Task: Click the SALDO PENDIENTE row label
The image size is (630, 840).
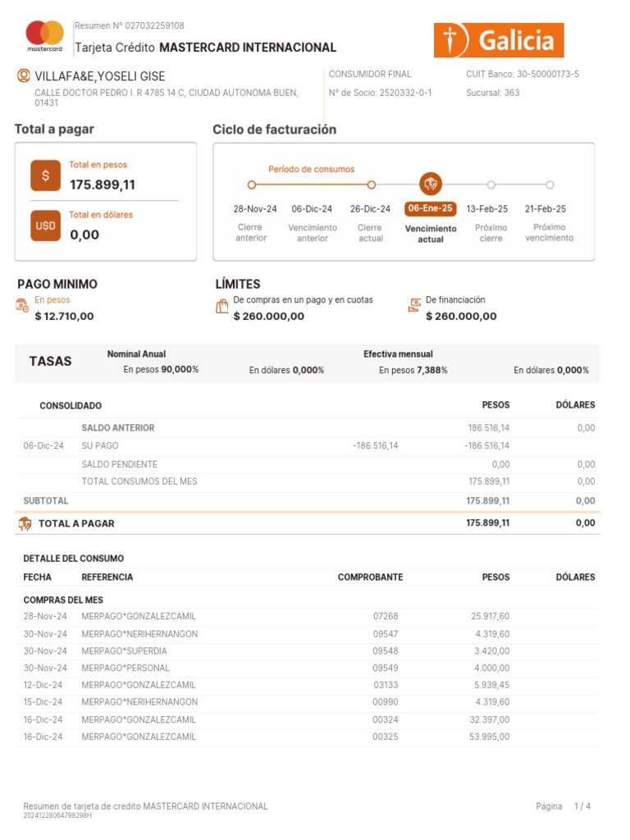Action: [120, 464]
